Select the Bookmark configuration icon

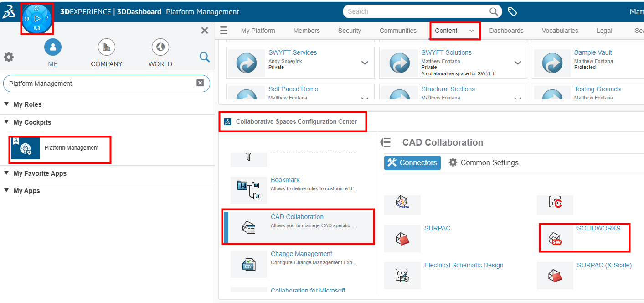[249, 190]
